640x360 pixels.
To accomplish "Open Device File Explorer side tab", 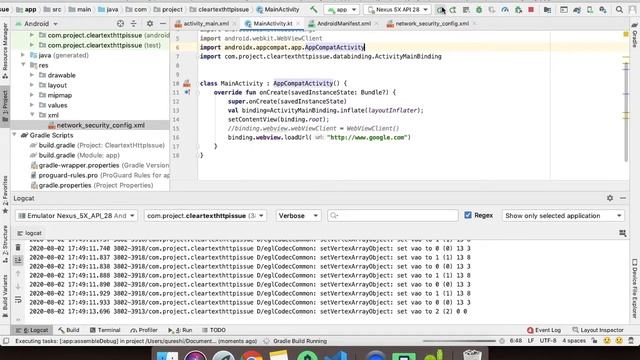I will [635, 289].
